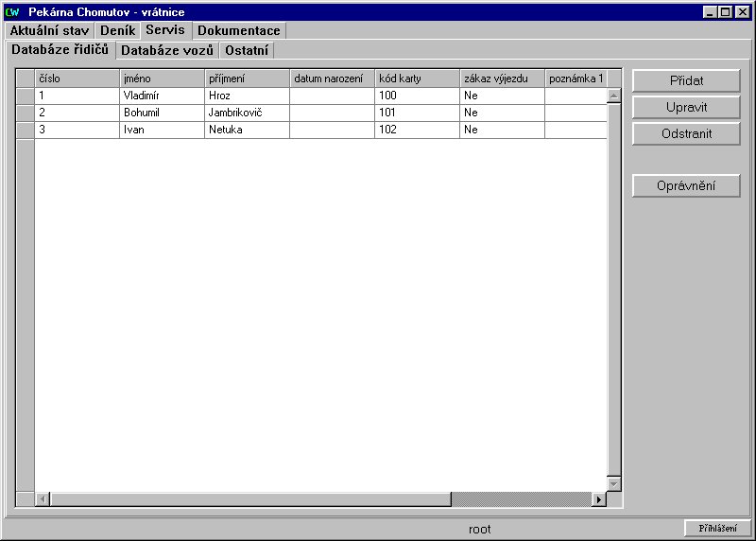Select row header of Vladimír Hroz
The image size is (756, 541).
pos(26,96)
